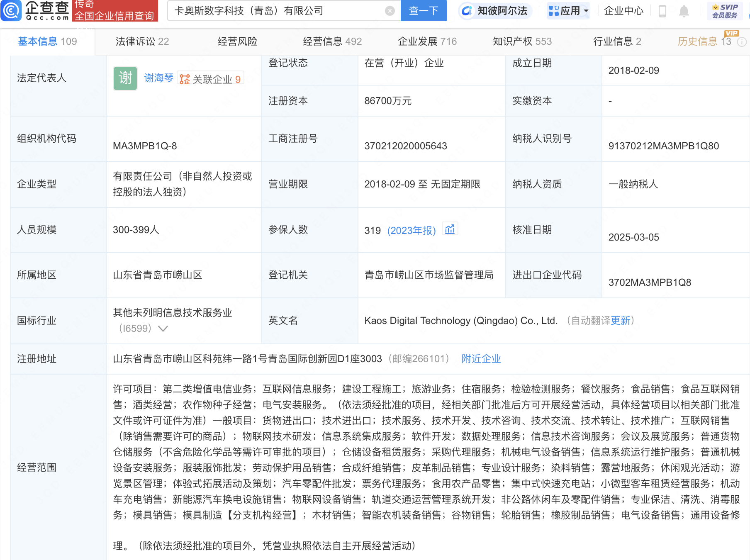Click the info icon beside 历史信息
Screen dimensions: 750x560
[742, 42]
